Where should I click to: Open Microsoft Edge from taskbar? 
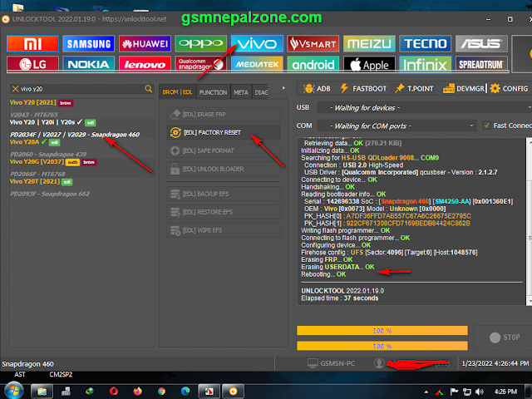(185, 392)
